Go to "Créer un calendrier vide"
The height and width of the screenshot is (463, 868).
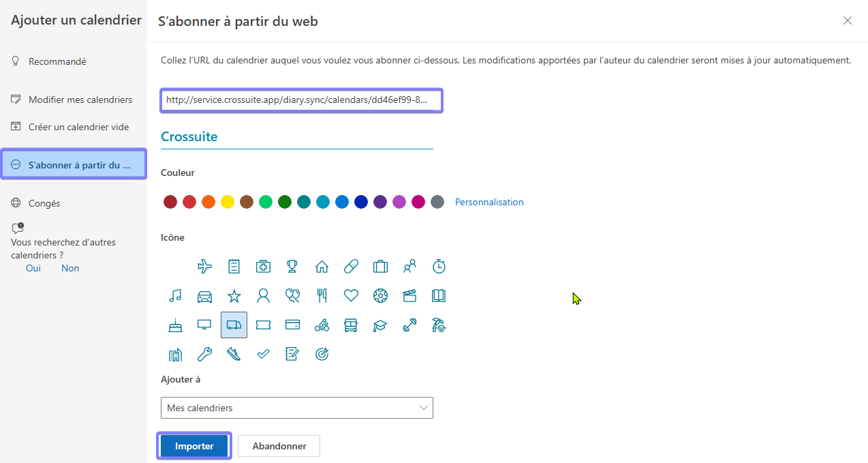click(x=78, y=127)
